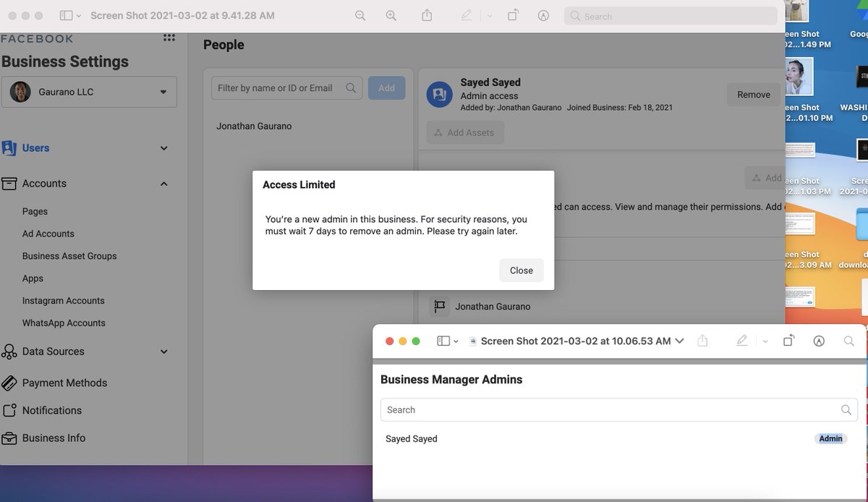Click Notifications icon in sidebar

[x=9, y=411]
